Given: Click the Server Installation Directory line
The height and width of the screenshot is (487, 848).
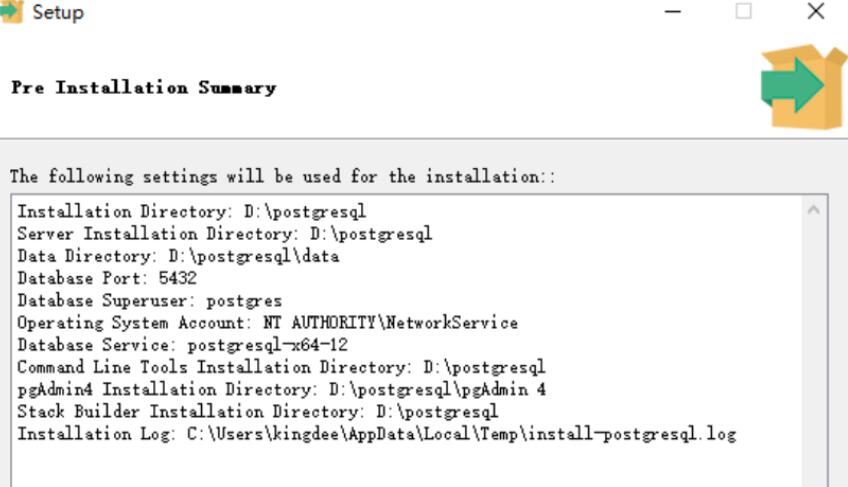Looking at the screenshot, I should [x=224, y=234].
